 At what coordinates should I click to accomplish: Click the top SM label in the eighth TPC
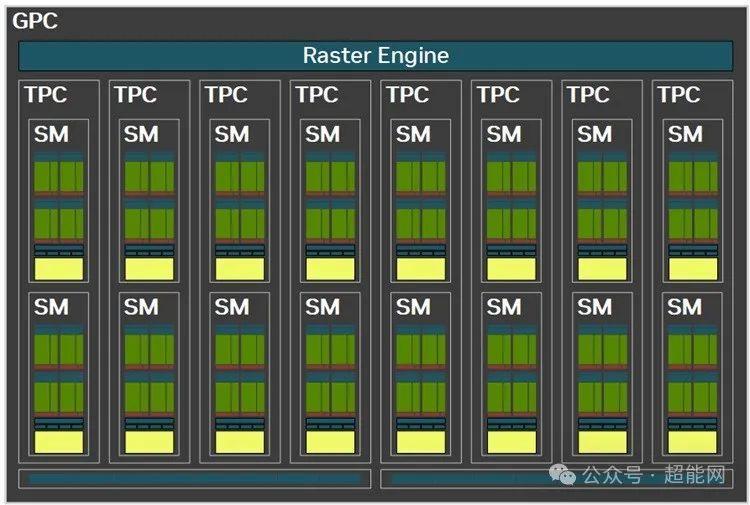(685, 134)
